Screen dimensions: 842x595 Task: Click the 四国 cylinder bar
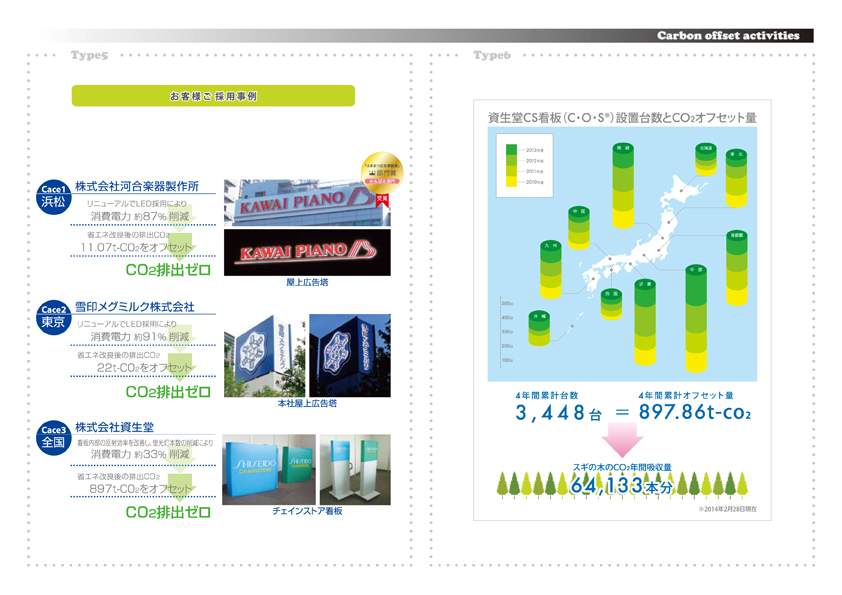pos(612,304)
